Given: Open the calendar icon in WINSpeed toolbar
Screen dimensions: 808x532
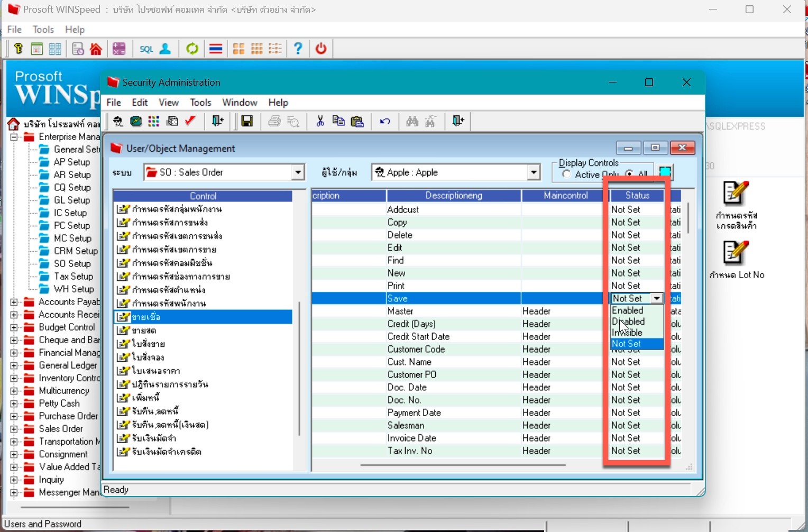Looking at the screenshot, I should point(36,49).
